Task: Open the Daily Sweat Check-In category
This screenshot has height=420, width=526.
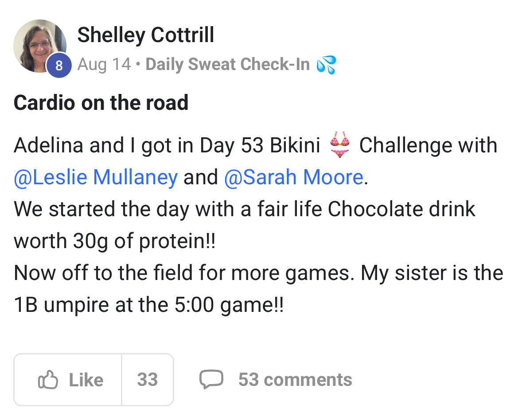Action: point(227,65)
